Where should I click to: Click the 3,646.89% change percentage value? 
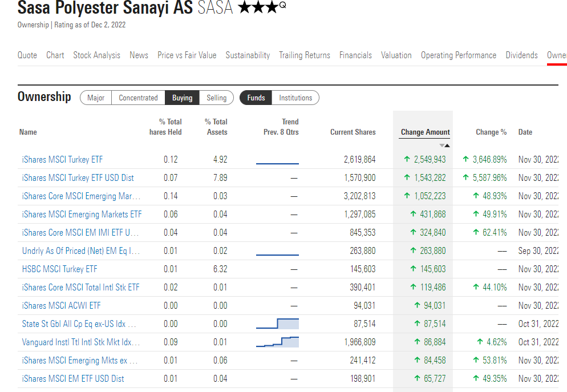tap(489, 159)
